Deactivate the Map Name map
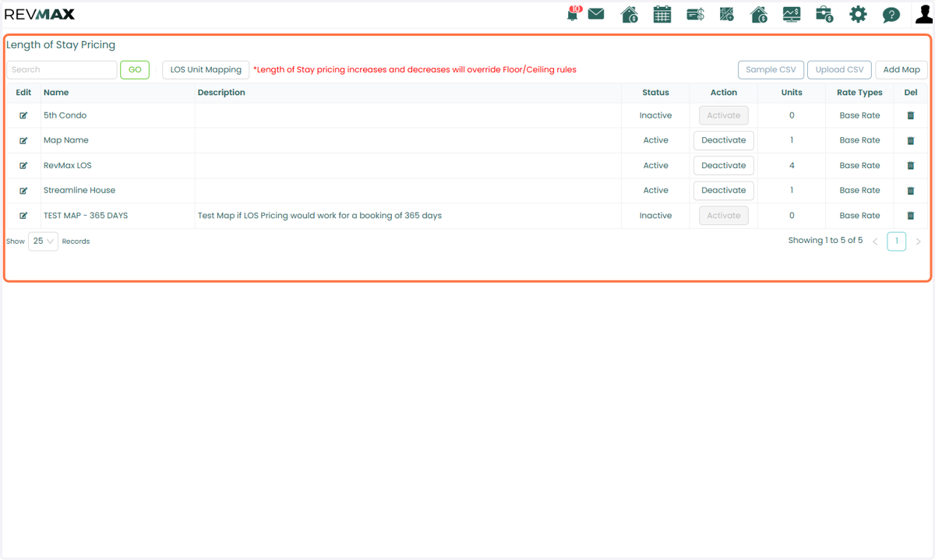 tap(724, 140)
